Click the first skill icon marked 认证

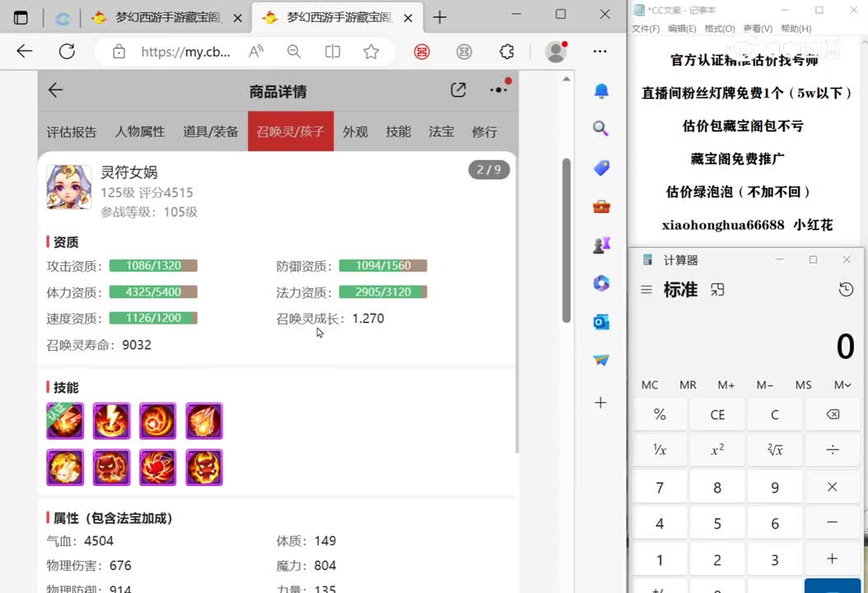(x=65, y=421)
